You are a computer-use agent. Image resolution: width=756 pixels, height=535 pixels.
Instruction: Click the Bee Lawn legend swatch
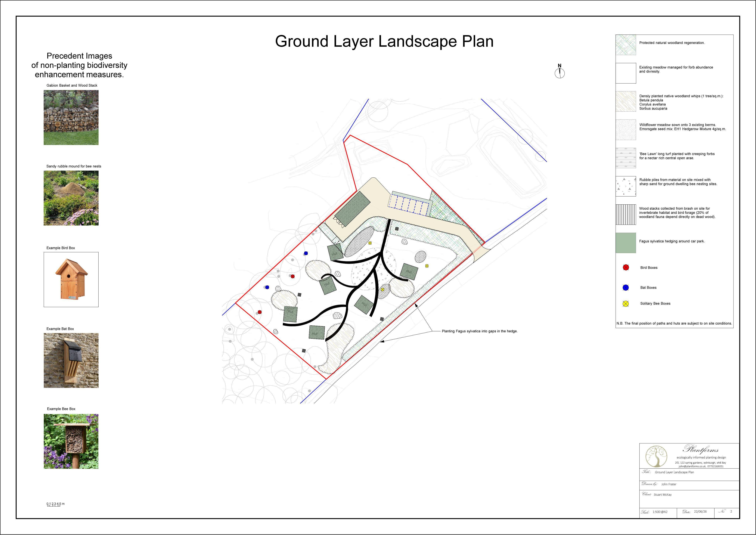coord(626,158)
